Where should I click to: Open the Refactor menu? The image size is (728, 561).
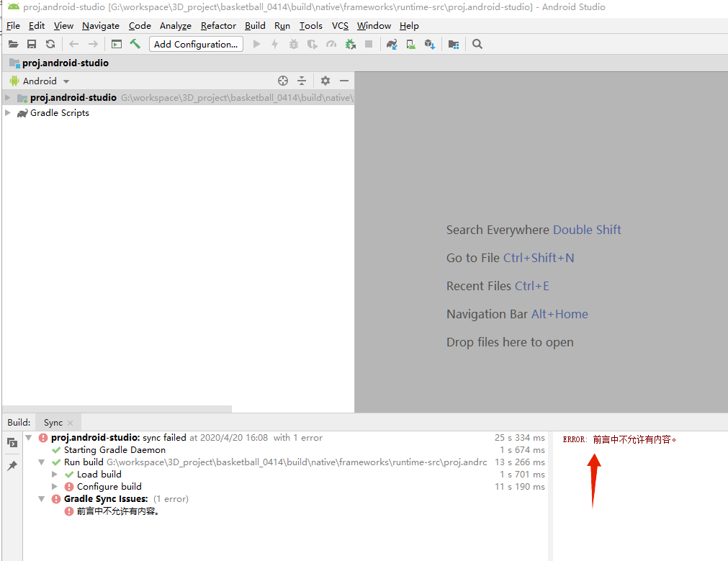click(218, 25)
